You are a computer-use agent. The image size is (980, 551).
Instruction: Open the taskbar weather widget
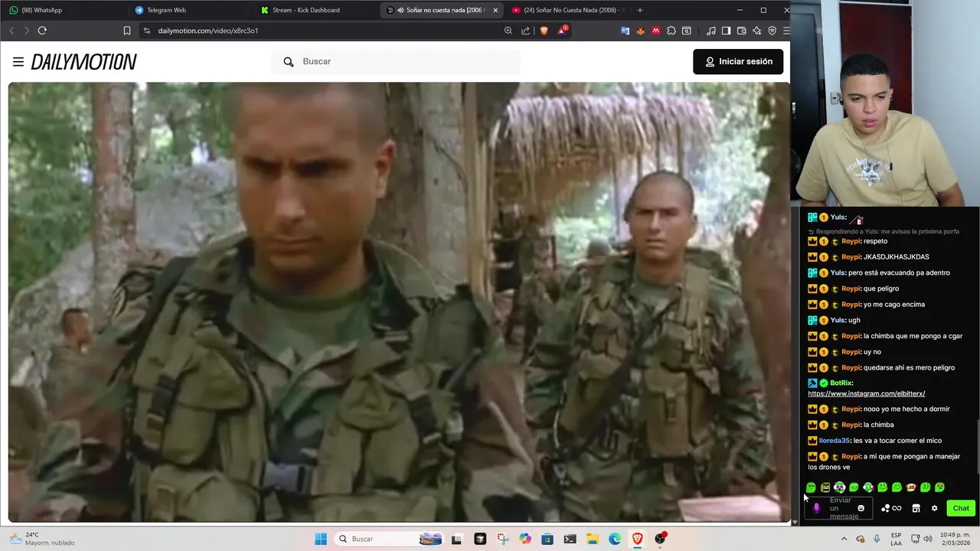click(42, 539)
